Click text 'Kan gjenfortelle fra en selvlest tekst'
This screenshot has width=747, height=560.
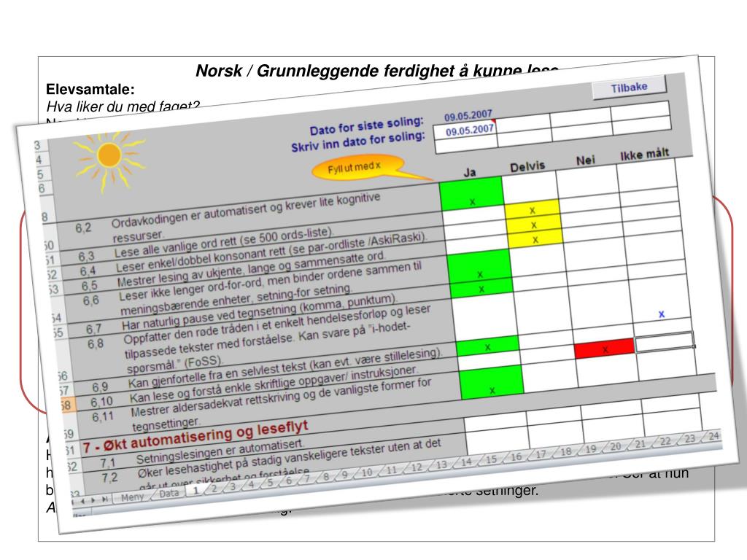[217, 374]
